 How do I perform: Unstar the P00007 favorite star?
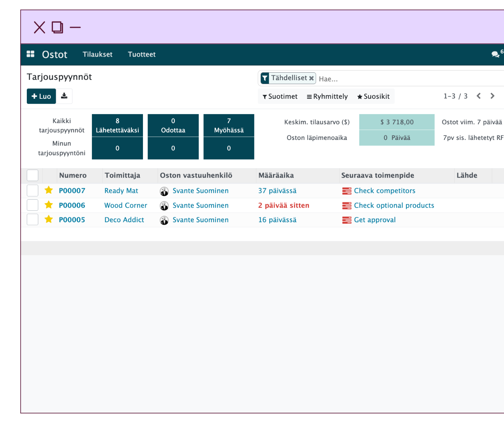[x=49, y=190]
